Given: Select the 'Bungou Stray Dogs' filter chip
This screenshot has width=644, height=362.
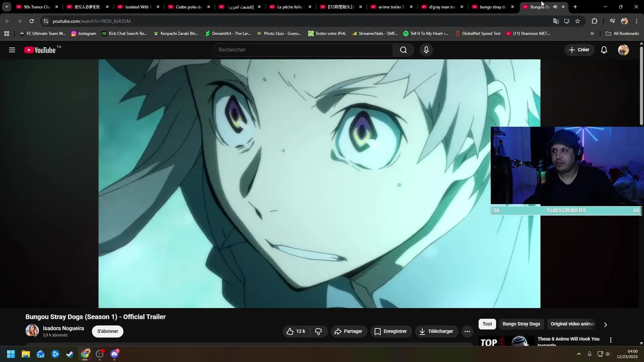Looking at the screenshot, I should point(521,324).
